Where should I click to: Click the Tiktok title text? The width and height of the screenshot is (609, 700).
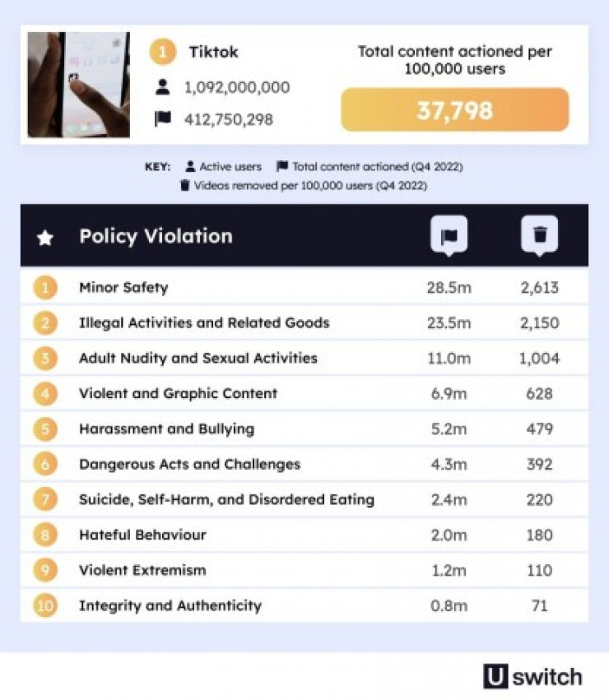point(214,52)
